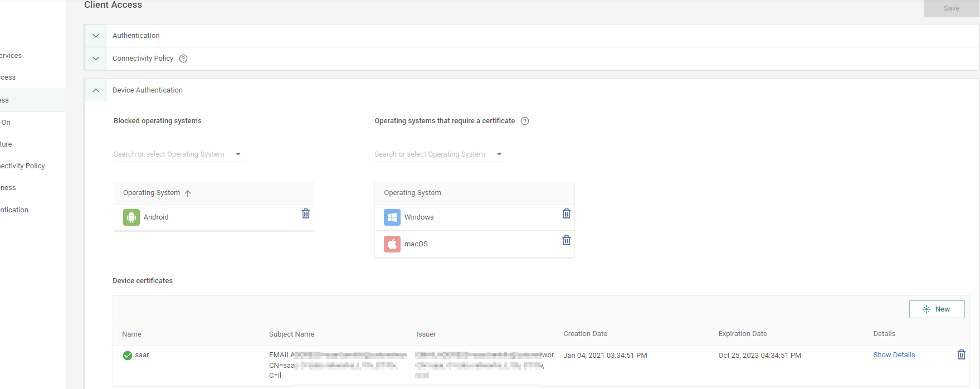Viewport: 980px width, 389px height.
Task: Remove macOS from certificate-required list
Action: point(566,241)
